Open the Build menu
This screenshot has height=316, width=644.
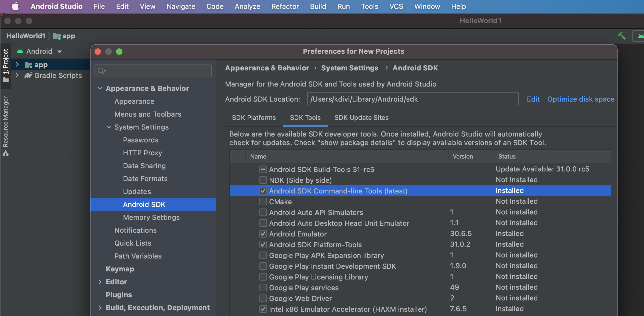318,6
